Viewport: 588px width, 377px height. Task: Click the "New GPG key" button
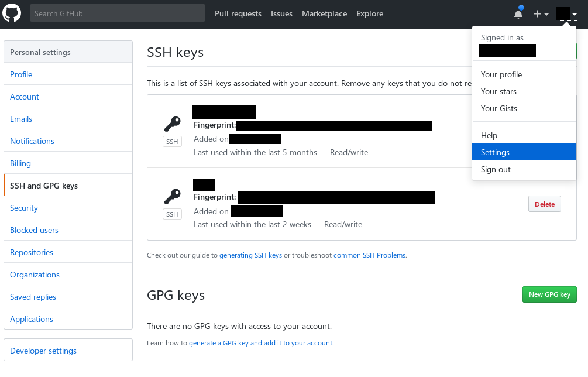pyautogui.click(x=549, y=294)
